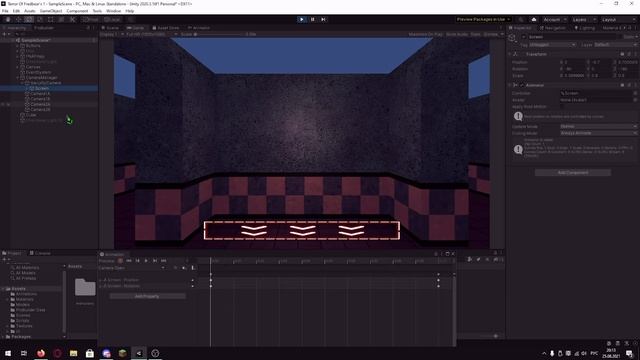Toggle Pivot/Center handle position button
The height and width of the screenshot is (360, 640).
91,19
